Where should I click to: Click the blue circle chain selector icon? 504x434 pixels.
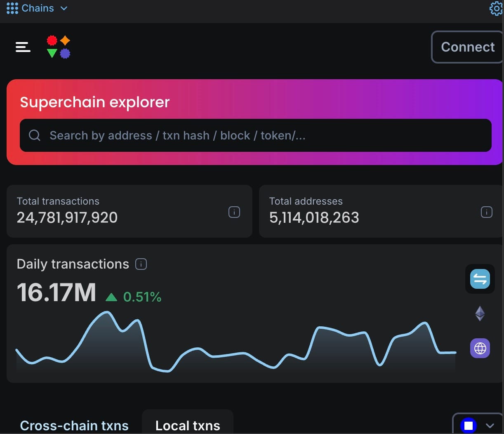[x=469, y=426]
